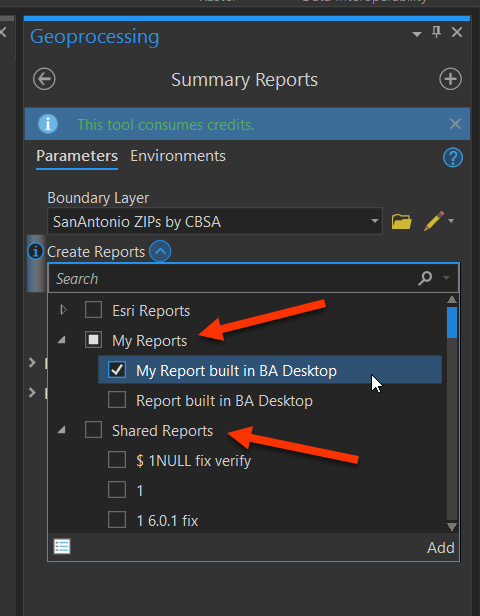Select 'Report built in BA Desktop' row text

point(224,401)
